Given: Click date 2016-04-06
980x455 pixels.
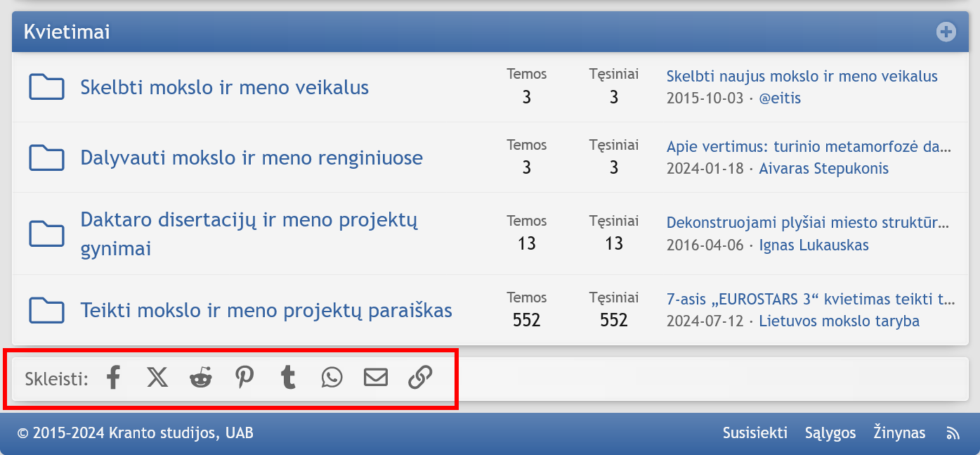Looking at the screenshot, I should coord(705,245).
